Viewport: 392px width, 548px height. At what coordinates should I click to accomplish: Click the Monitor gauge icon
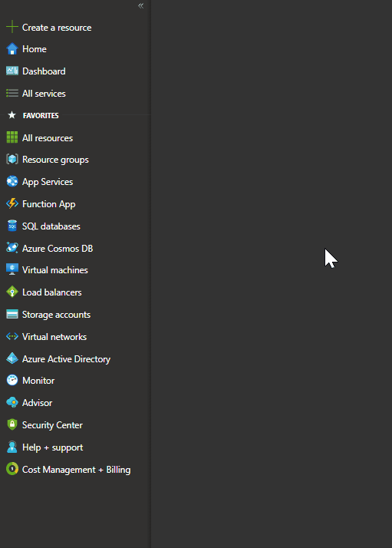(12, 380)
